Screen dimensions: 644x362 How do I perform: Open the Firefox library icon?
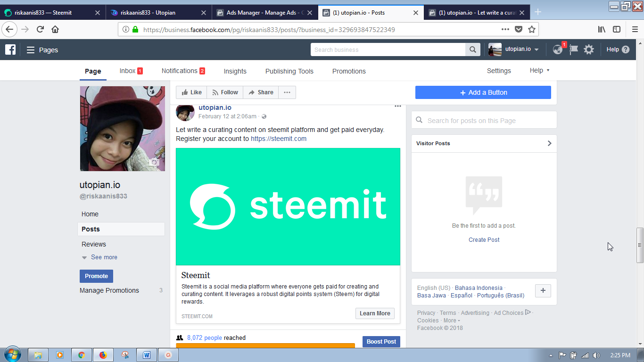tap(602, 29)
